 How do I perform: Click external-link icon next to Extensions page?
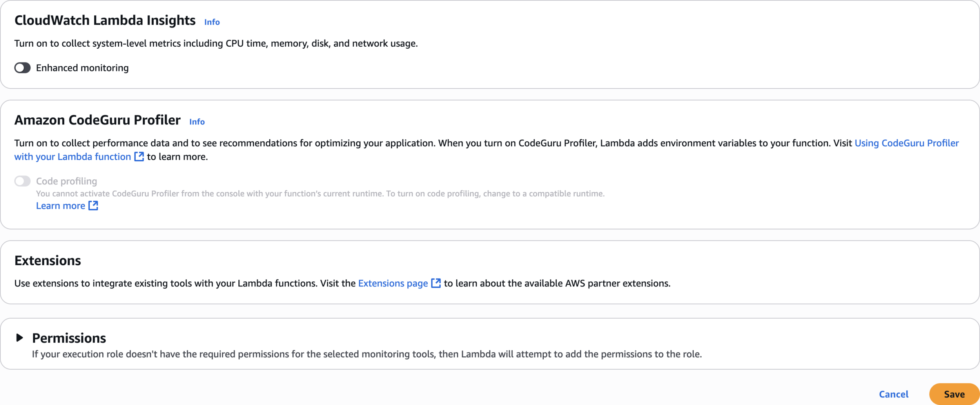[x=436, y=283]
